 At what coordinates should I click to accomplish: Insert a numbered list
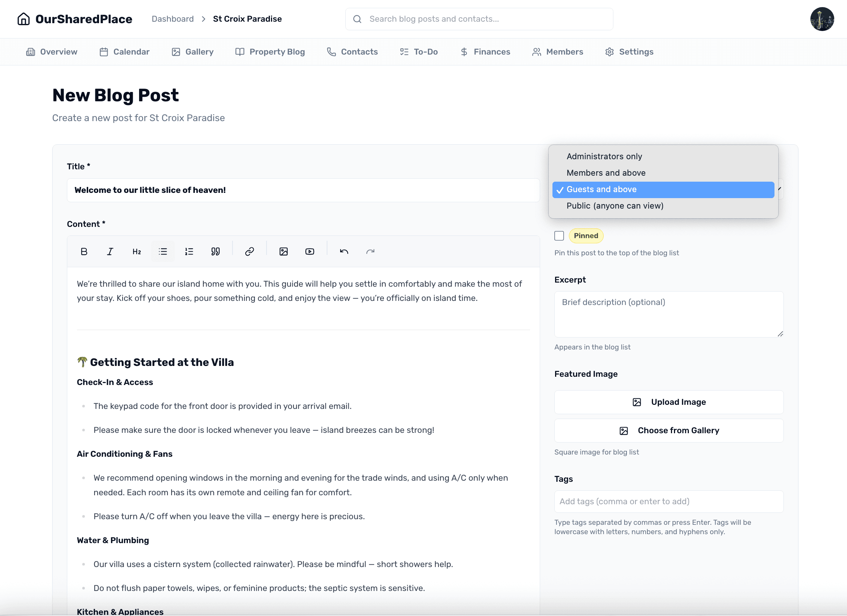[189, 251]
